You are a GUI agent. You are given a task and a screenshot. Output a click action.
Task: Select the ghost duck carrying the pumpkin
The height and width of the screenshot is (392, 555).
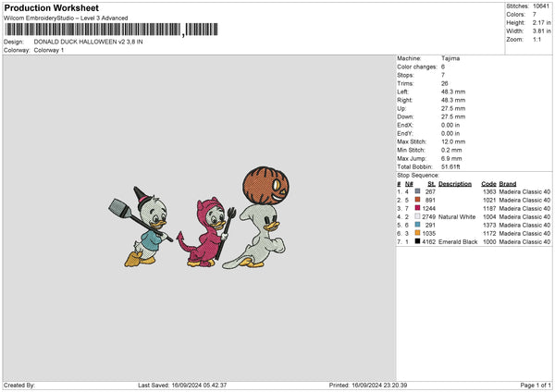255,235
